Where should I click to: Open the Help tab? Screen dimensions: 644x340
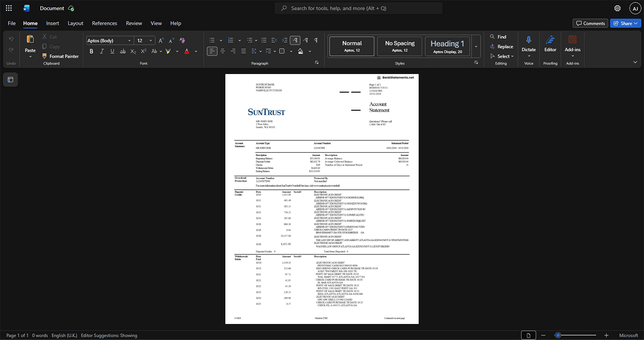pyautogui.click(x=175, y=23)
